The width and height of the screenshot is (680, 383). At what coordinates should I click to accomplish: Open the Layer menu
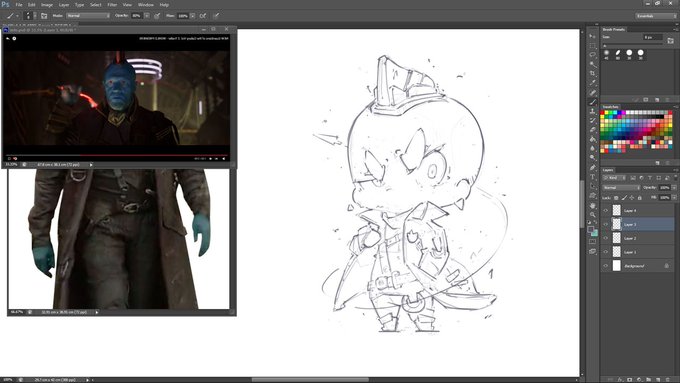point(64,5)
